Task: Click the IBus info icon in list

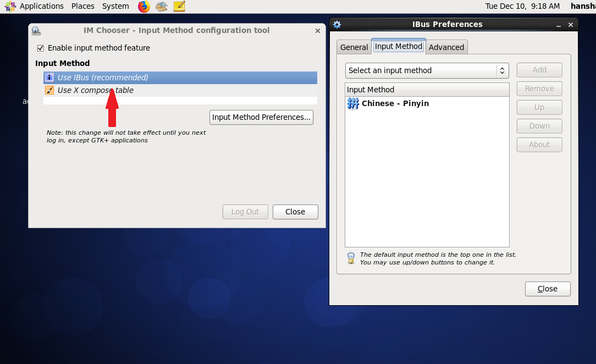Action: [49, 78]
